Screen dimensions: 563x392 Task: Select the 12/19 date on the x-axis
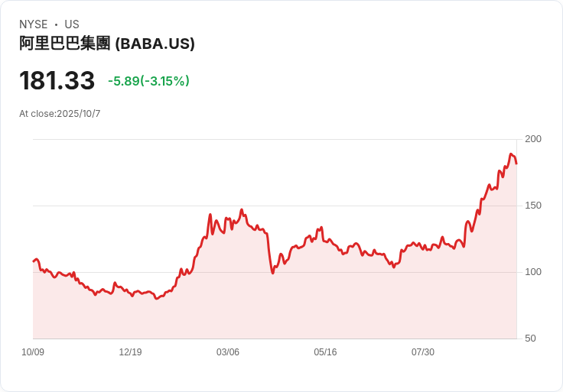click(130, 352)
